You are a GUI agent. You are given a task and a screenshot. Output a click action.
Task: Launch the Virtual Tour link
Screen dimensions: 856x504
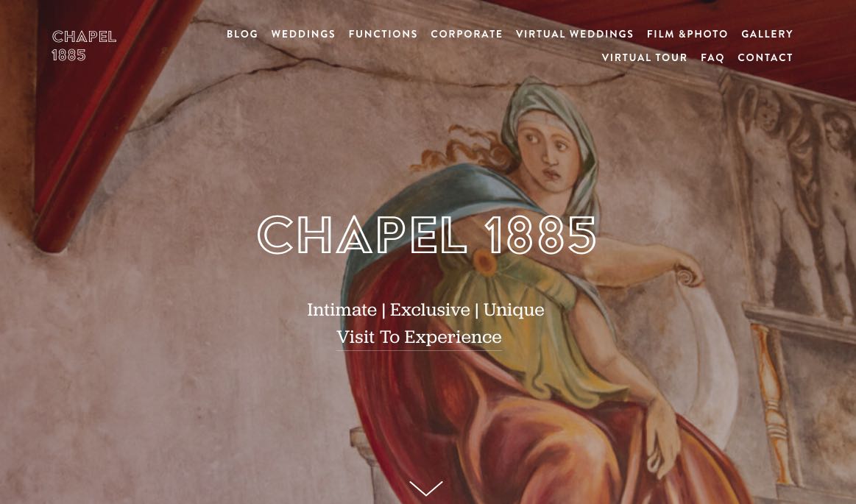click(644, 57)
